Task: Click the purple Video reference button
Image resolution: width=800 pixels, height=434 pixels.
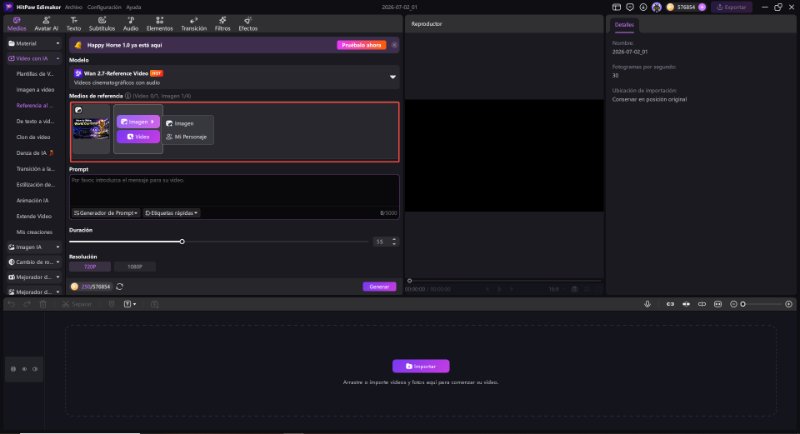Action: tap(138, 137)
